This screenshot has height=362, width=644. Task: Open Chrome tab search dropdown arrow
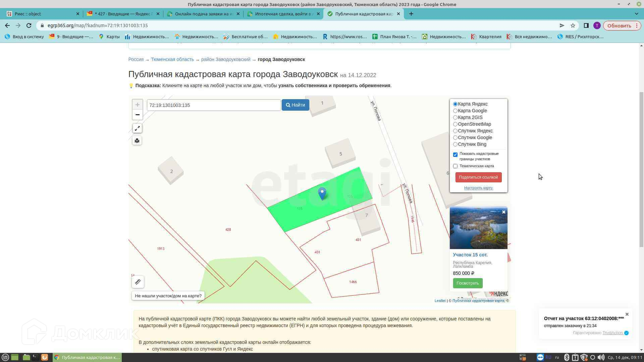(636, 14)
